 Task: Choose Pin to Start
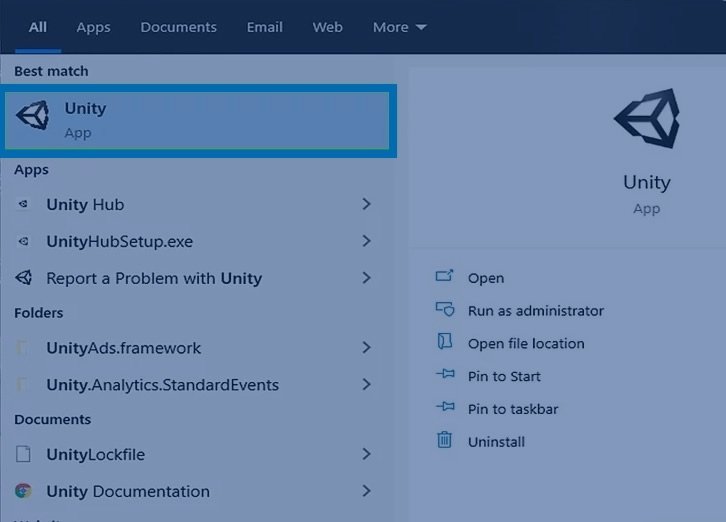[504, 377]
